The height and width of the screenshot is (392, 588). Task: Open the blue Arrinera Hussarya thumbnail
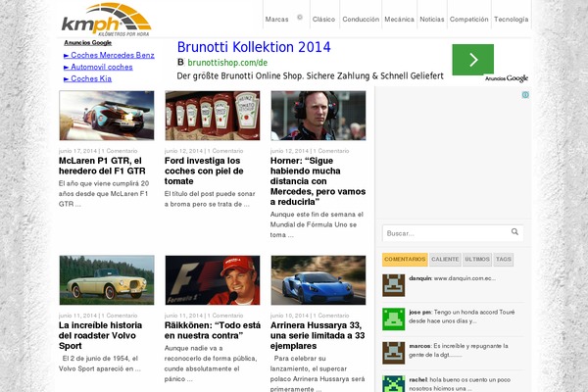[x=318, y=280]
